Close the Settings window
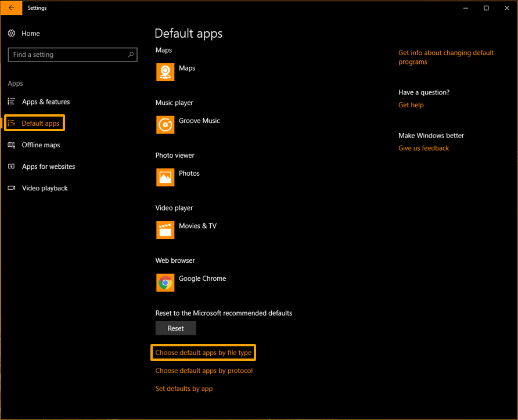This screenshot has height=420, width=518. tap(507, 8)
